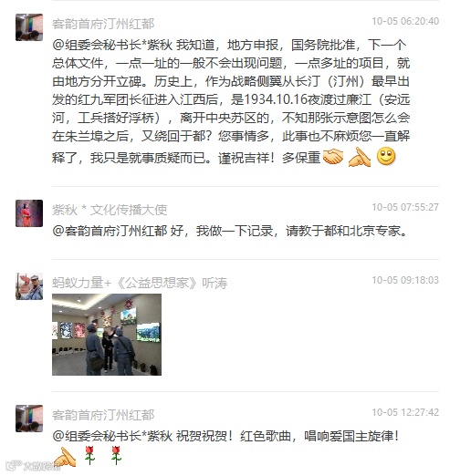Screen dimensions: 450x476
Task: Click the smiley face emoji
Action: (386, 157)
